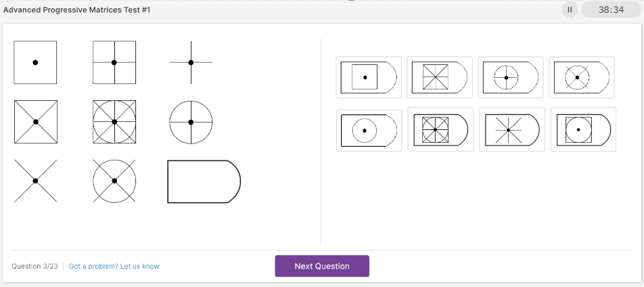Viewport: 644px width, 287px height.
Task: Pick answer with square, circle and all lines
Action: click(440, 129)
